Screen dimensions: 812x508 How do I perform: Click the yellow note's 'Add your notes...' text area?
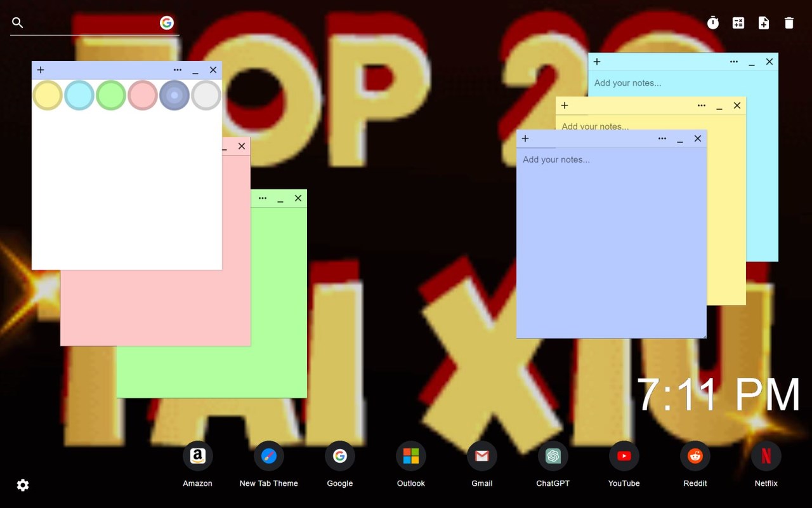click(x=650, y=123)
